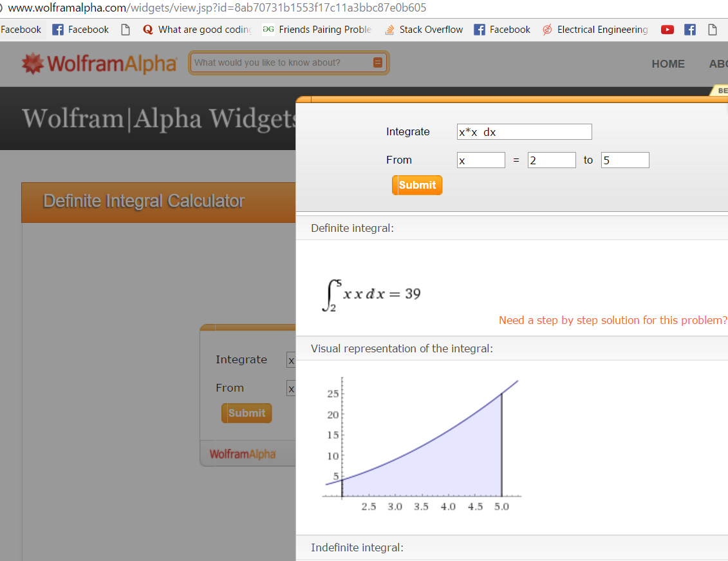Submit the integral in the popup
The height and width of the screenshot is (561, 728).
(x=417, y=185)
